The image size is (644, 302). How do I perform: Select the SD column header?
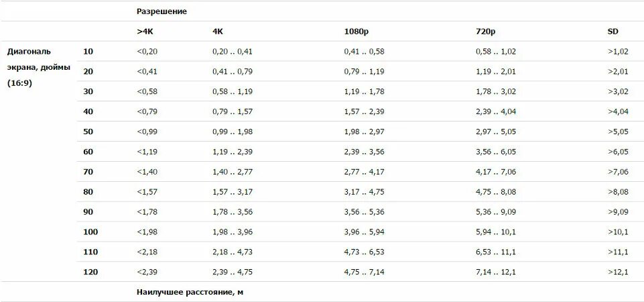(x=613, y=32)
